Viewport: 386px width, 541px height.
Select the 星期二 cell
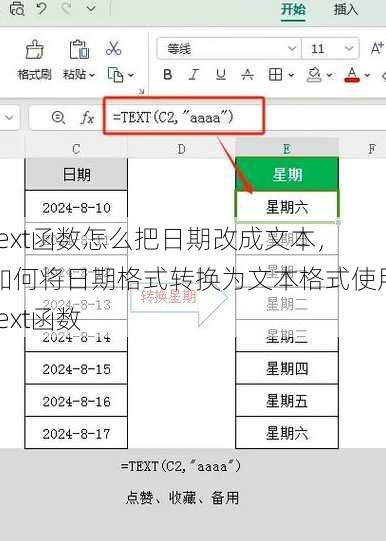tap(287, 304)
